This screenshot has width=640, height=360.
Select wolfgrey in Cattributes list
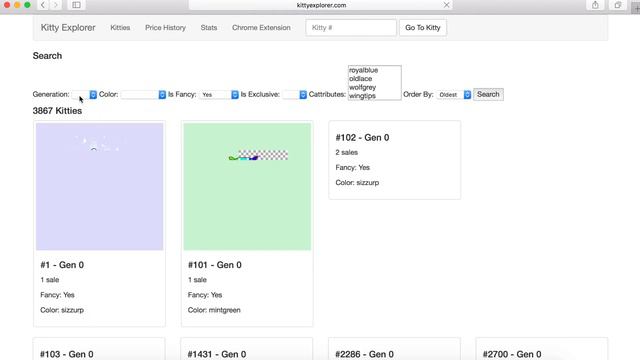click(x=362, y=87)
